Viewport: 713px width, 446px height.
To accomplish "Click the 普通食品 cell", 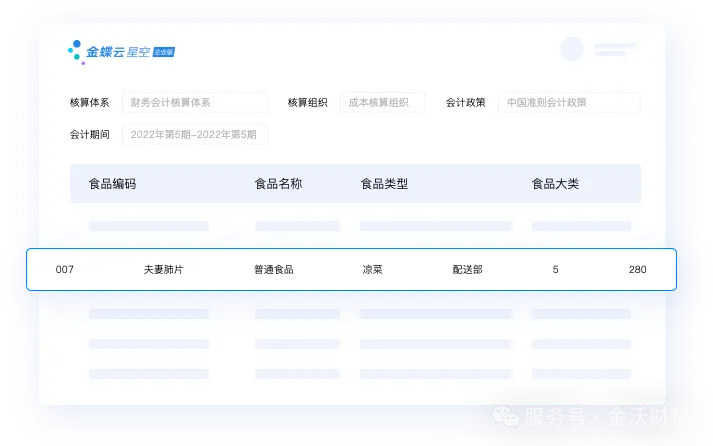I will pyautogui.click(x=274, y=270).
